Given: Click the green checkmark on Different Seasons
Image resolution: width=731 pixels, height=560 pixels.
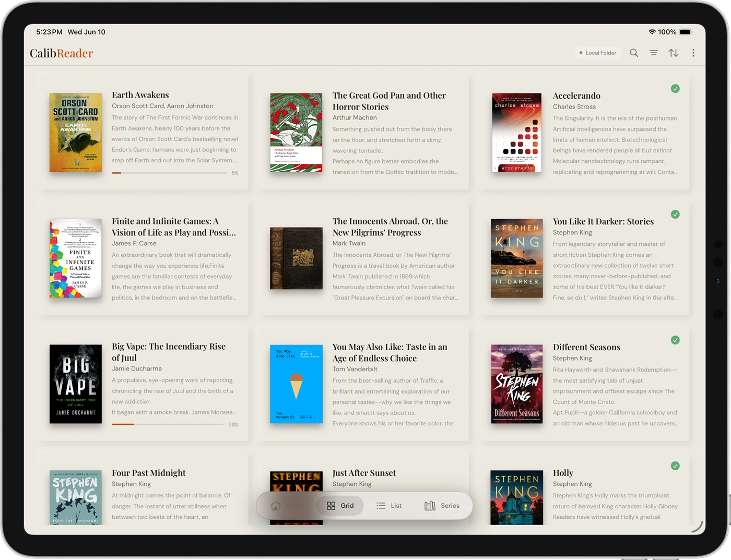Looking at the screenshot, I should tap(675, 340).
